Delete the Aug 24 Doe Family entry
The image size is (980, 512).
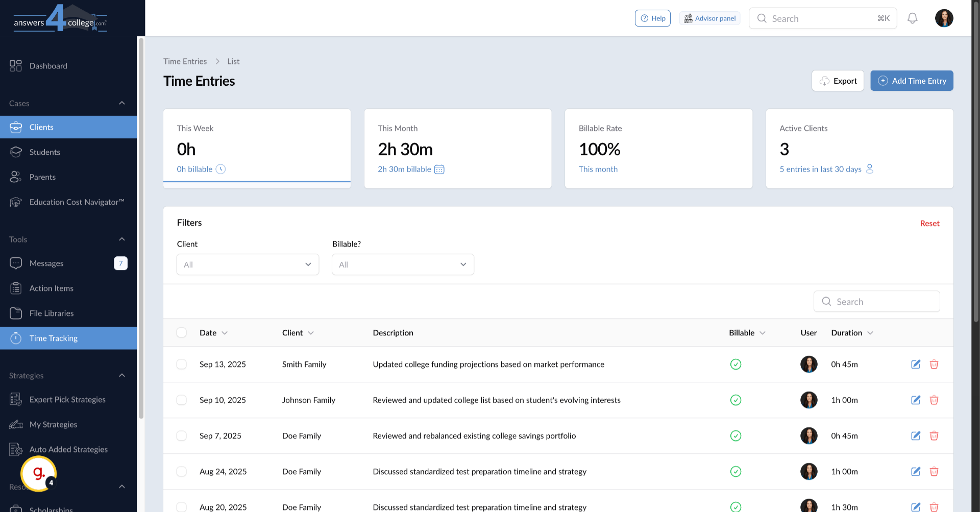(935, 472)
